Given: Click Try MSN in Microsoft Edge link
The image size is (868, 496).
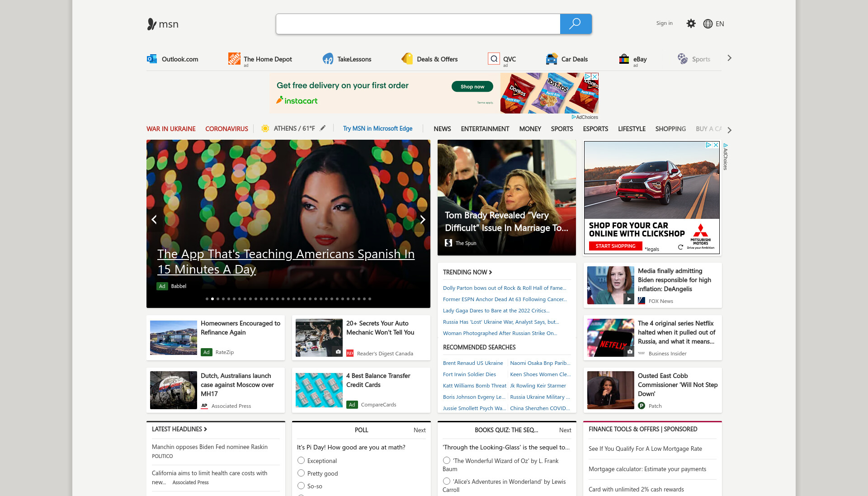Looking at the screenshot, I should click(x=377, y=128).
